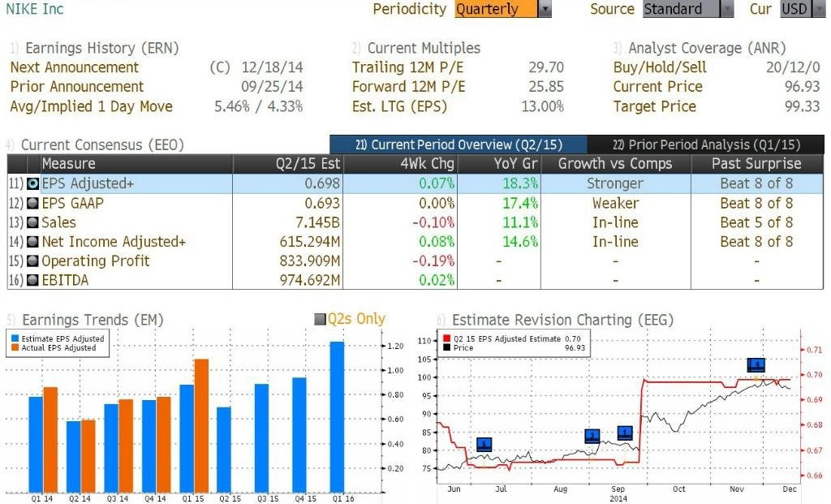Click the Forward 12M P/E value 25.85
Image resolution: width=831 pixels, height=504 pixels.
point(546,86)
